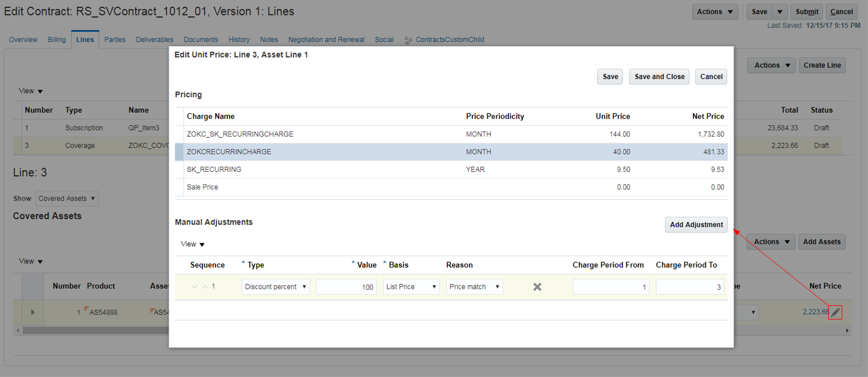The width and height of the screenshot is (868, 377).
Task: Click the pencil edit icon beside Net Price 2,223.66
Action: click(x=836, y=312)
